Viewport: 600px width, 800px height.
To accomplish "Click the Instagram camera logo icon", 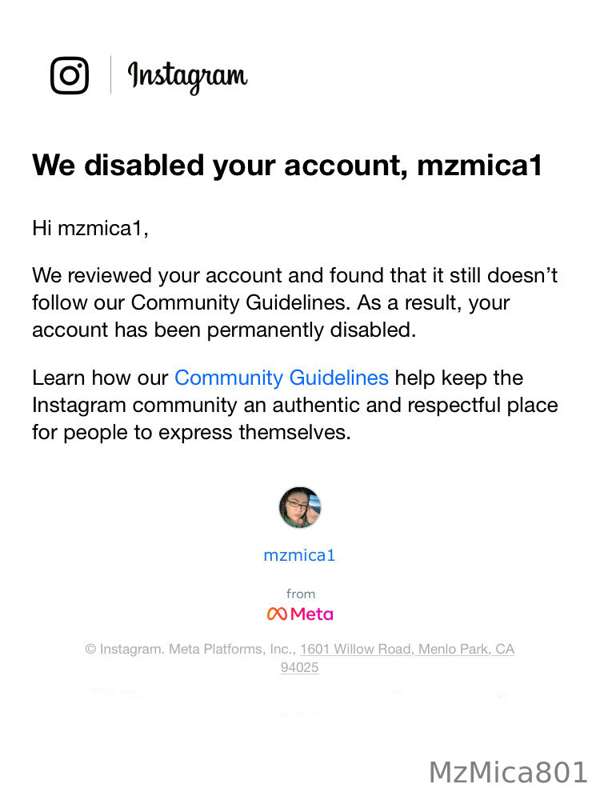I will pyautogui.click(x=69, y=76).
